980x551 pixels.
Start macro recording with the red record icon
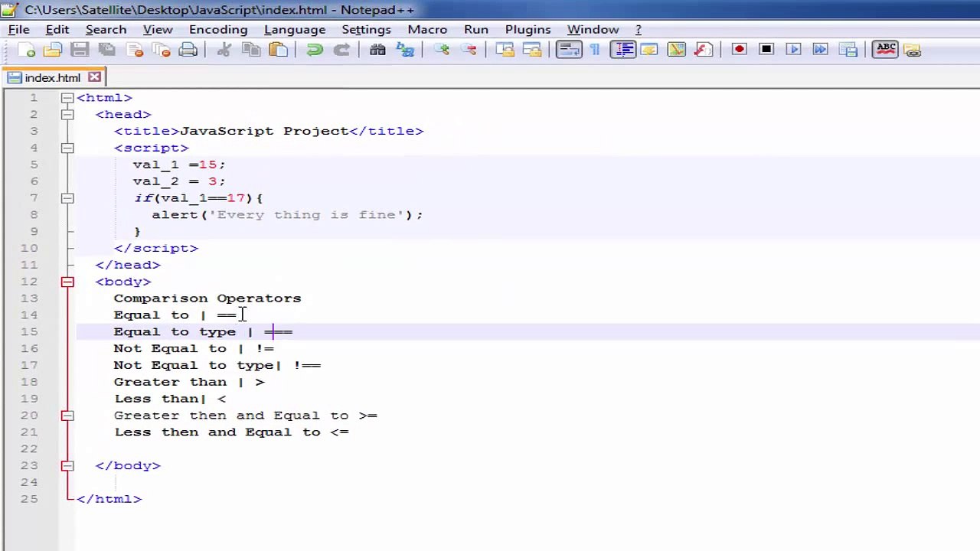click(x=739, y=50)
